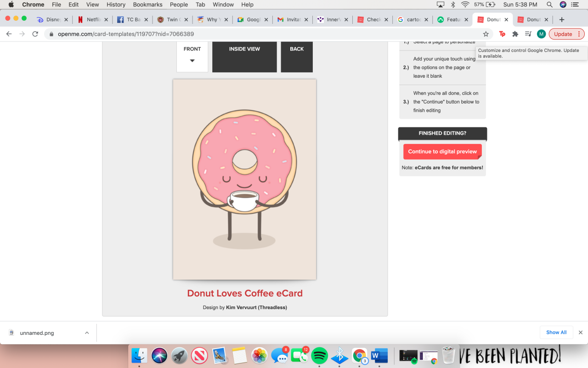Switch to the Netflix tab

pyautogui.click(x=92, y=20)
